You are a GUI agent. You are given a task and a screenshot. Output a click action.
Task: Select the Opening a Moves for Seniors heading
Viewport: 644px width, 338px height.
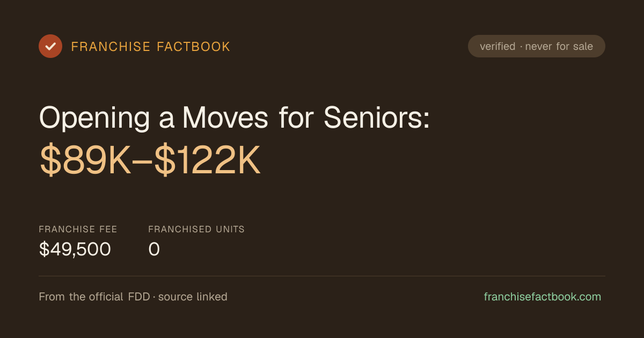point(235,117)
